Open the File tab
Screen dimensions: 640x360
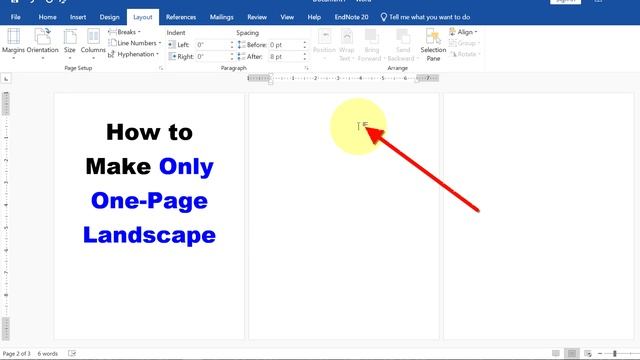pyautogui.click(x=16, y=17)
